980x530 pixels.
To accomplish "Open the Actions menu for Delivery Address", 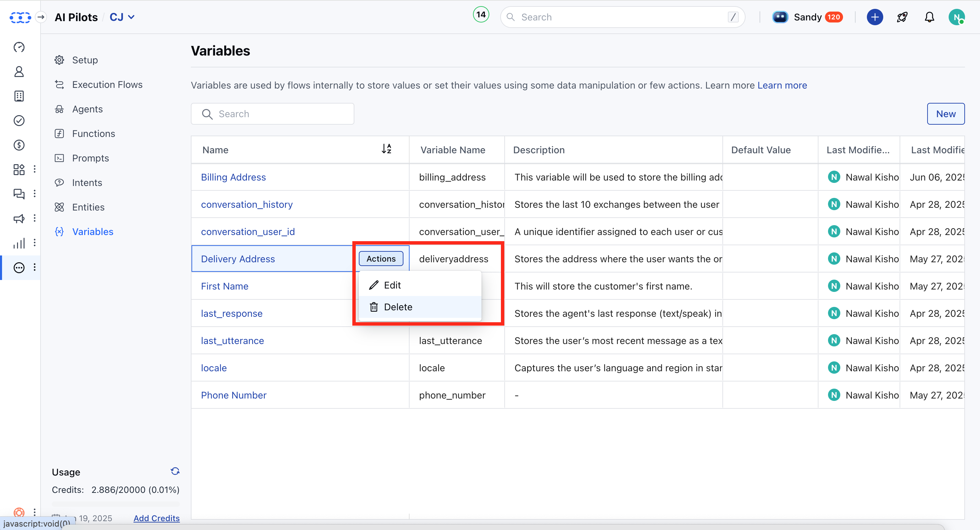I will (x=381, y=259).
